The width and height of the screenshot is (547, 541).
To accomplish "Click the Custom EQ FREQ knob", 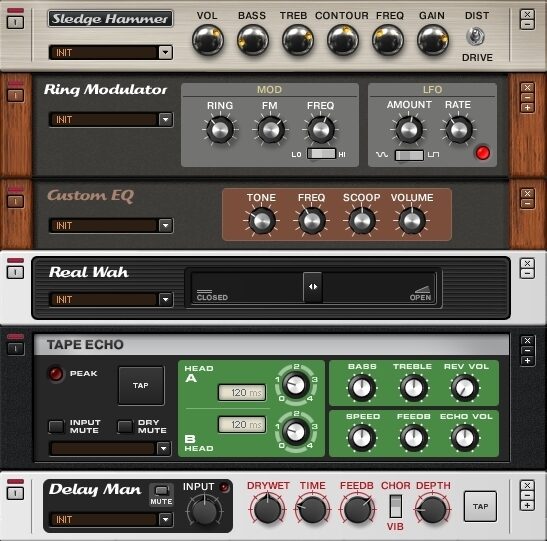I will click(x=312, y=220).
